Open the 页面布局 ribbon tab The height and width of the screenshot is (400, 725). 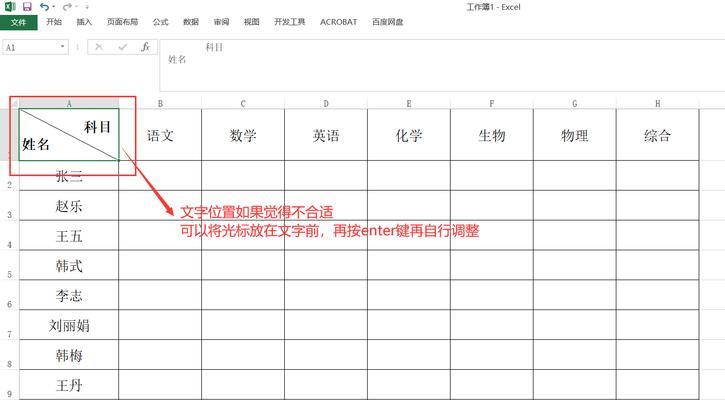(x=123, y=22)
